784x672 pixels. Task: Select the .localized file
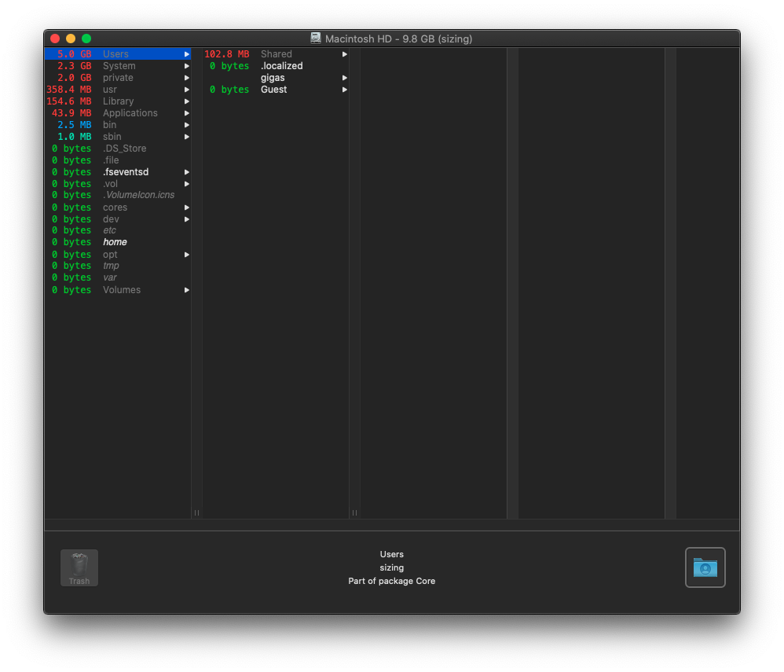[281, 66]
